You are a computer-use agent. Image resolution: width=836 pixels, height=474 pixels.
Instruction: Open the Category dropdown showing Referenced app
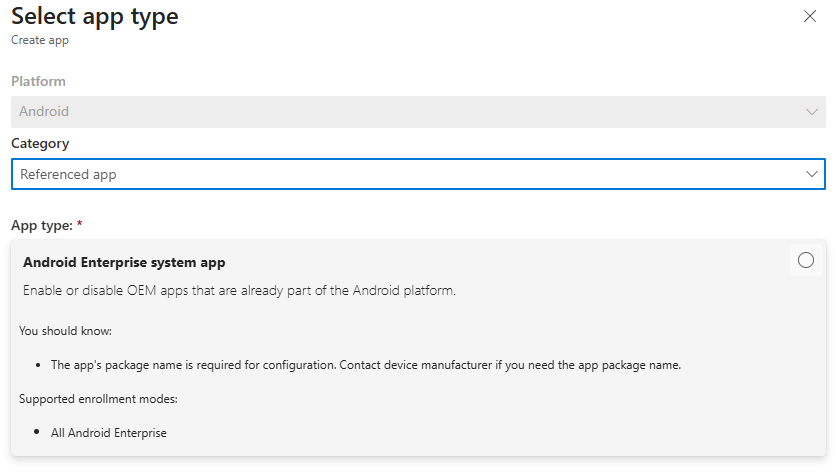click(418, 174)
